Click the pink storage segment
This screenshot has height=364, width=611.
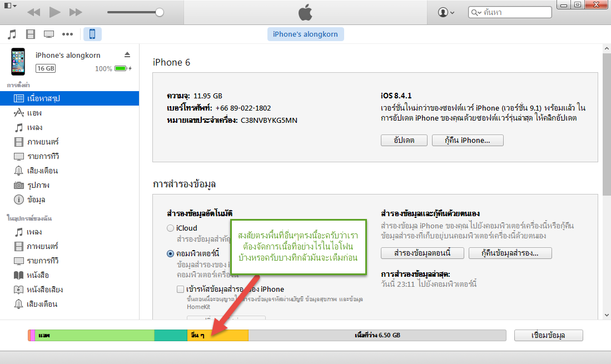(33, 335)
